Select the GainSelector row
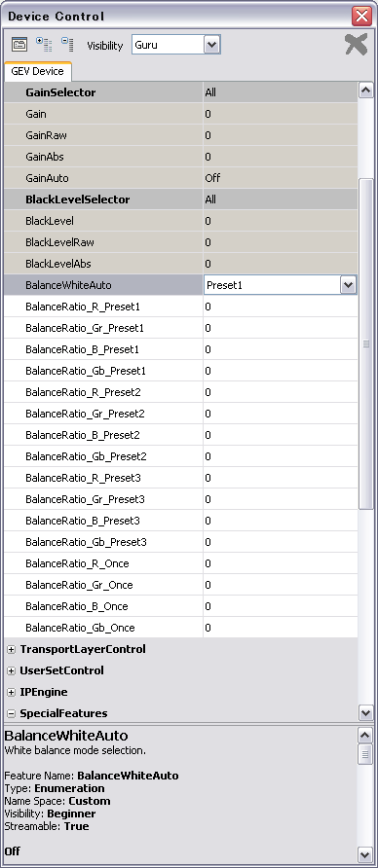This screenshot has width=378, height=868. pos(180,92)
